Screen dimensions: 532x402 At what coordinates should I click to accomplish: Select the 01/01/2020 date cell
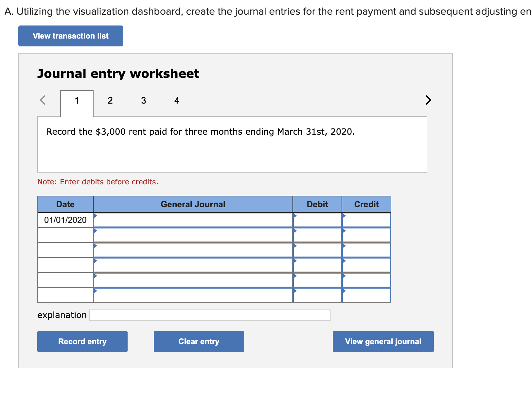(x=65, y=220)
